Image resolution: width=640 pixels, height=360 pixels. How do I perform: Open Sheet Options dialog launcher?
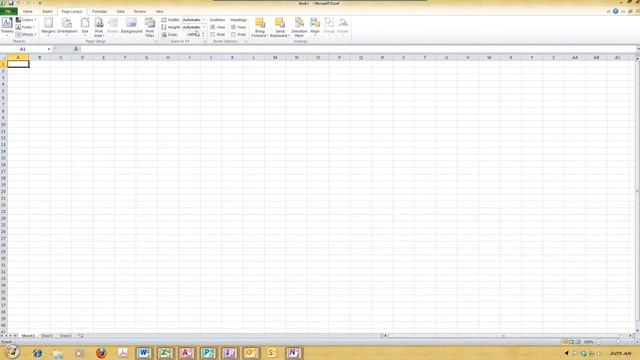(x=246, y=41)
